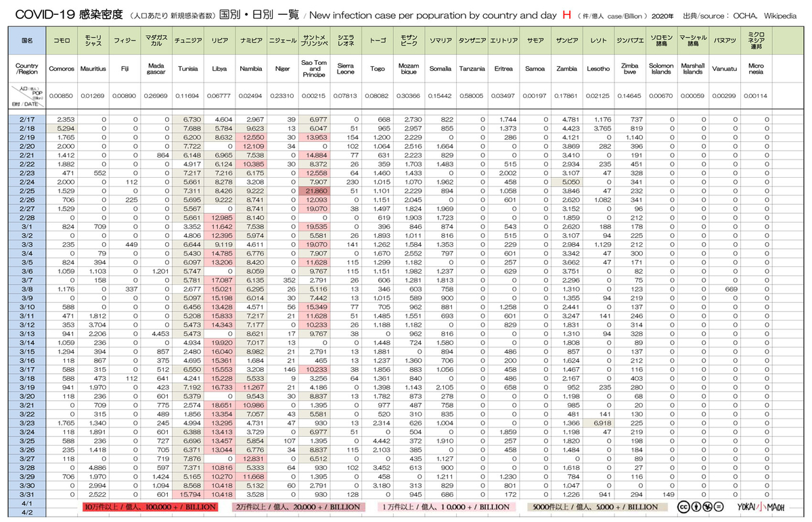The width and height of the screenshot is (812, 522).
Task: Click the Marshall Islands column header
Action: pyautogui.click(x=693, y=69)
